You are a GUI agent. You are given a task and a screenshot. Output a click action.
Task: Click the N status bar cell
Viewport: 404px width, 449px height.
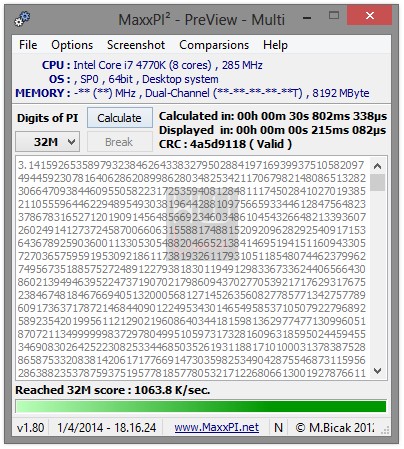[278, 428]
